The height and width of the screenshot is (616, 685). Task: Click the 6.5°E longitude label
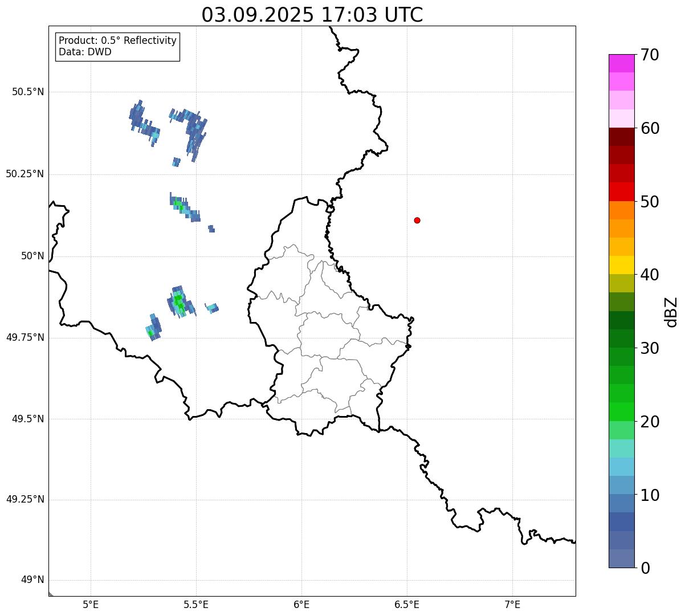(x=407, y=604)
